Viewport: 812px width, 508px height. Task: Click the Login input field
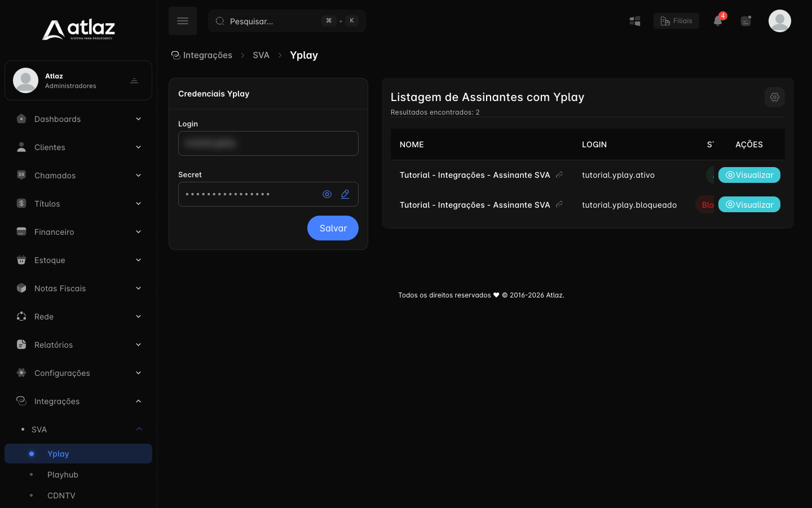pyautogui.click(x=268, y=143)
